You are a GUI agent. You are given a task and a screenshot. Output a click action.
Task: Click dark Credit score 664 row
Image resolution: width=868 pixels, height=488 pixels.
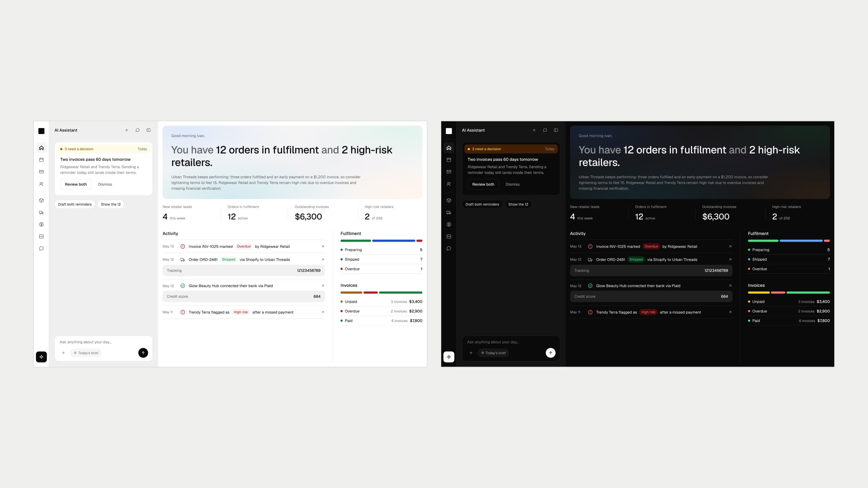click(651, 296)
